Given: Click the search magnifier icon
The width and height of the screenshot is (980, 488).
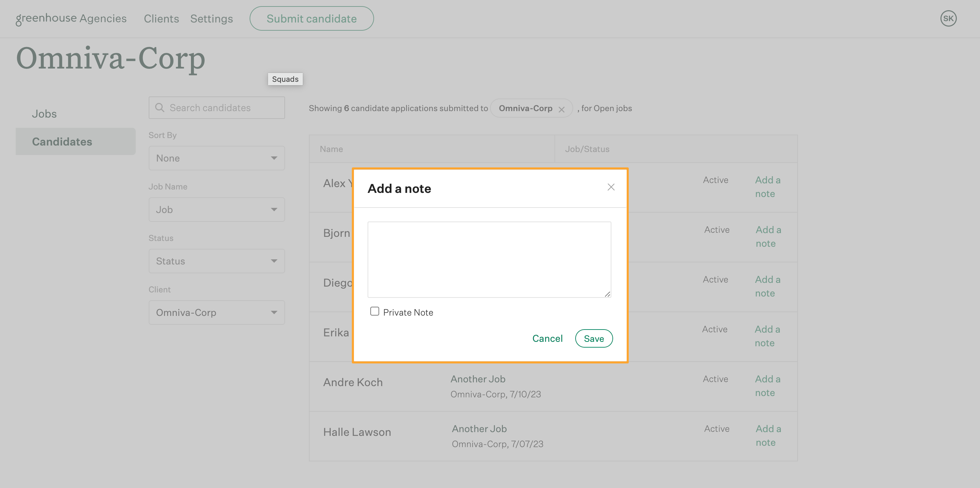Looking at the screenshot, I should (x=160, y=108).
